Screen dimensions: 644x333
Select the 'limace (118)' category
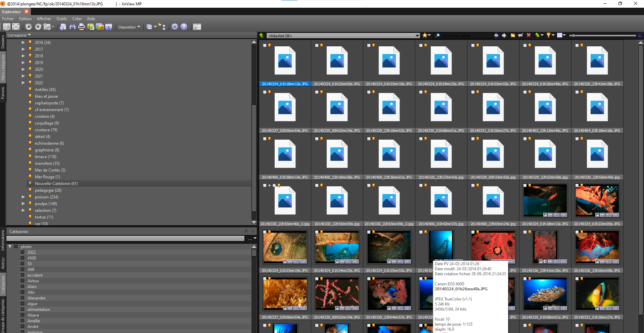45,157
